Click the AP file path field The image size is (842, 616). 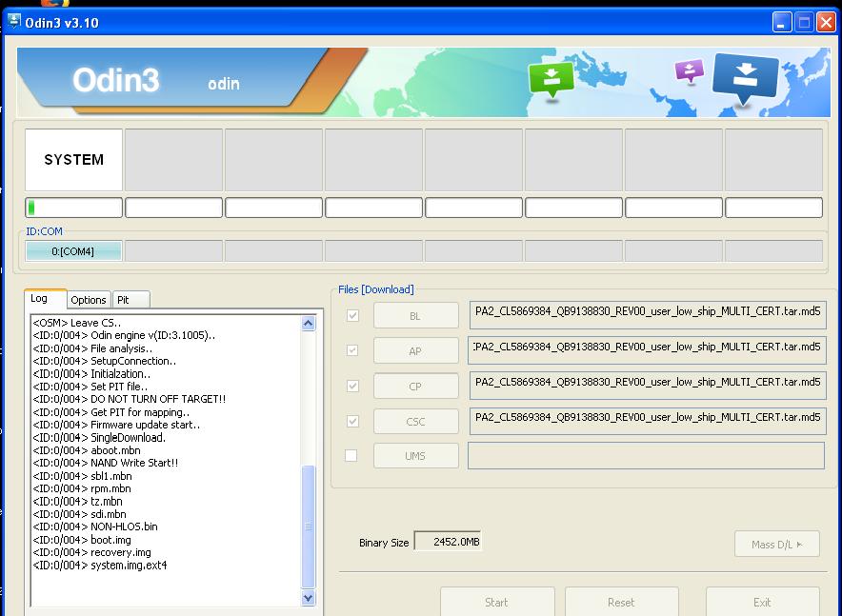(x=648, y=349)
